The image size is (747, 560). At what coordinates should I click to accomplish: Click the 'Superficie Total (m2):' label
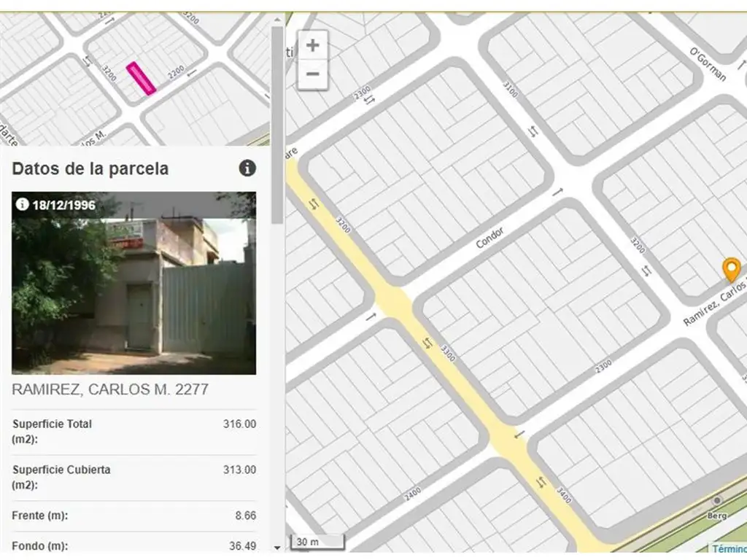(52, 432)
